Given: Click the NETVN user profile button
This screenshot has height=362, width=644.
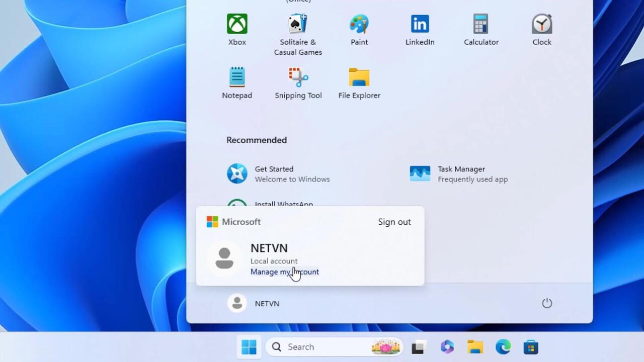Looking at the screenshot, I should [254, 303].
